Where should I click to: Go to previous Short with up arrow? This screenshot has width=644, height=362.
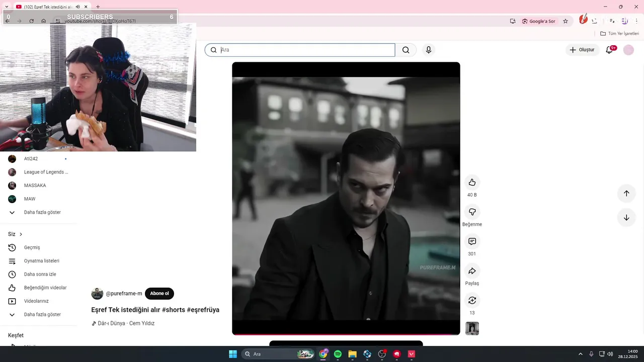tap(626, 194)
